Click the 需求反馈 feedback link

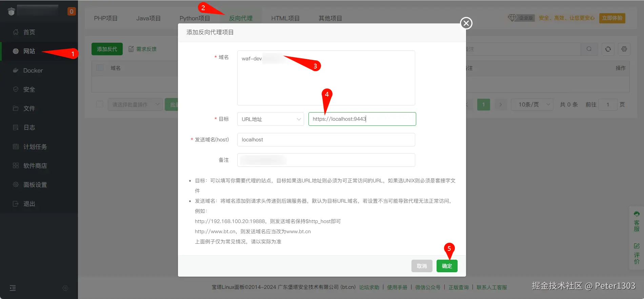click(142, 49)
